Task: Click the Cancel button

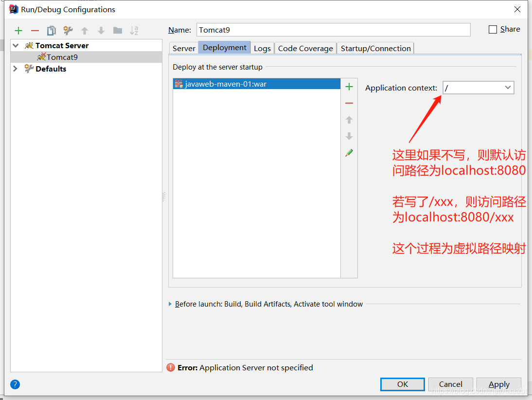Action: [x=451, y=384]
